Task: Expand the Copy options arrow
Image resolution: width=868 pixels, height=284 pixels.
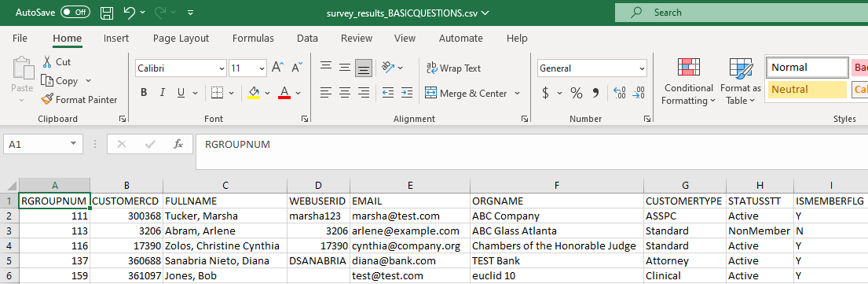Action: 88,81
